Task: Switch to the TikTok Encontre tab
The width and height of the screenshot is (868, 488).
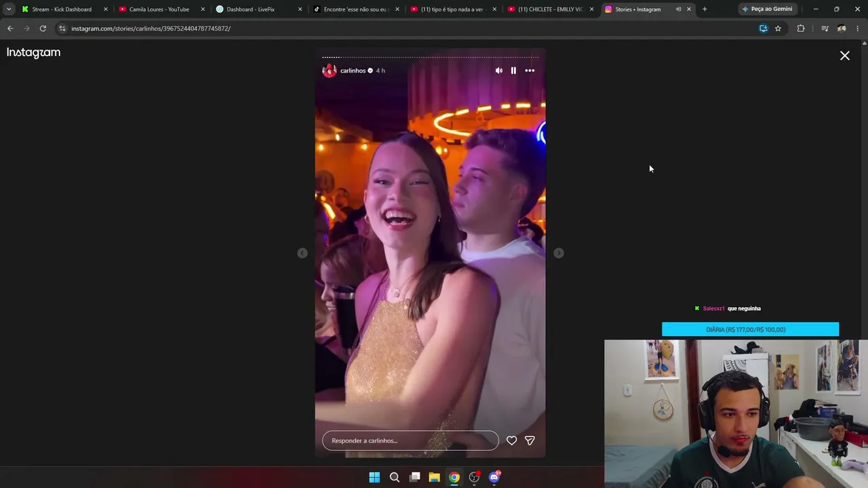Action: pos(355,9)
